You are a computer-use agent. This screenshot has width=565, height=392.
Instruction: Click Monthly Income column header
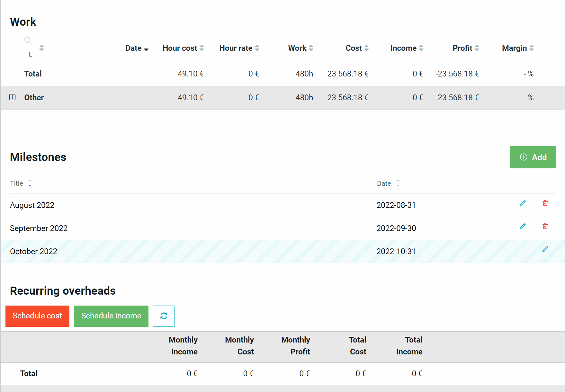click(x=183, y=346)
